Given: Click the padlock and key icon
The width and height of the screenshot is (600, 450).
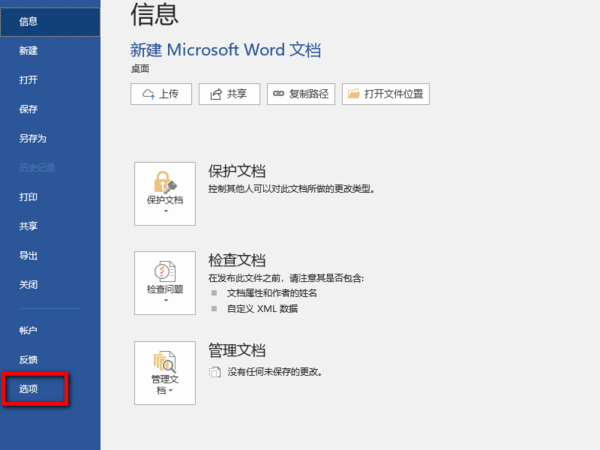Looking at the screenshot, I should 165,182.
